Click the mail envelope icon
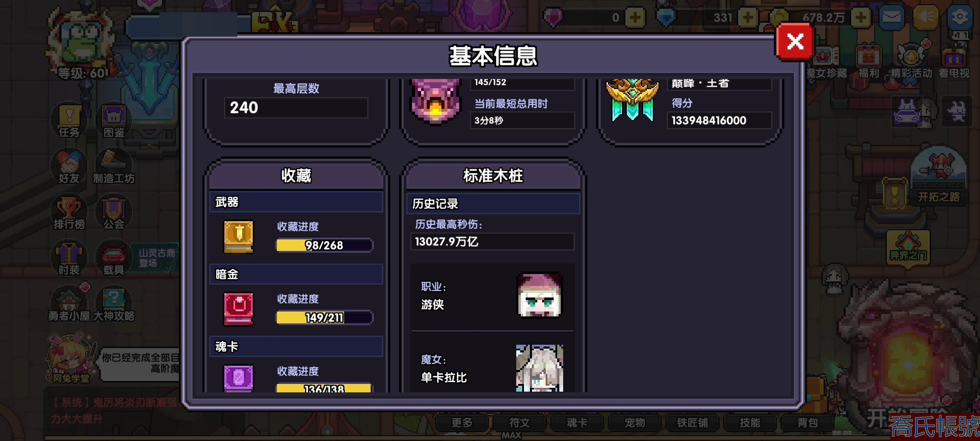The height and width of the screenshot is (441, 980). point(891,17)
